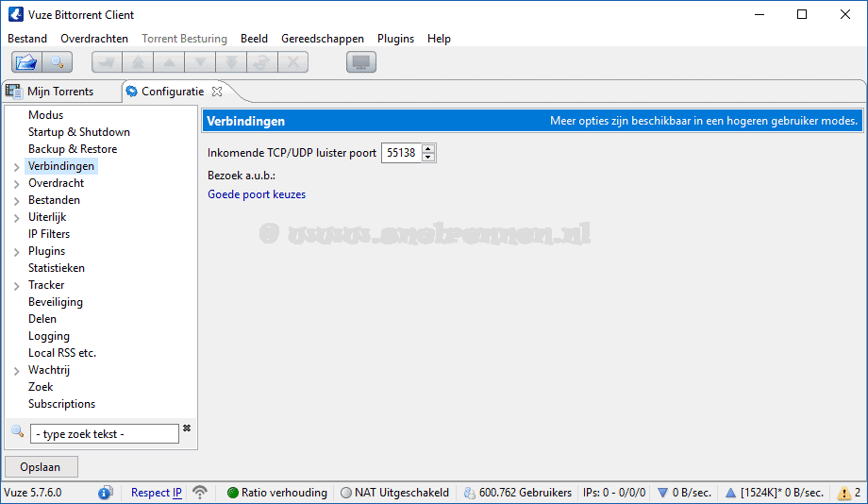Select Logging in the tree
This screenshot has width=868, height=504.
(49, 336)
